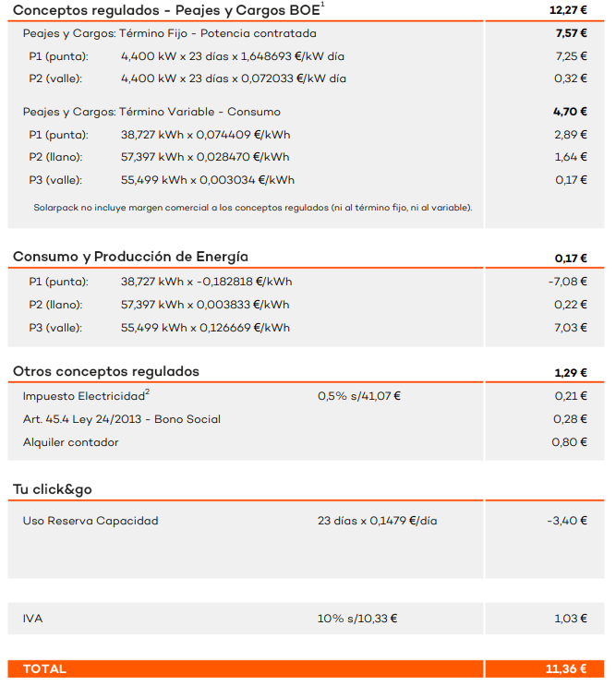Click the 'Alquiler contador' line item
Image resolution: width=616 pixels, height=686 pixels.
pyautogui.click(x=70, y=442)
